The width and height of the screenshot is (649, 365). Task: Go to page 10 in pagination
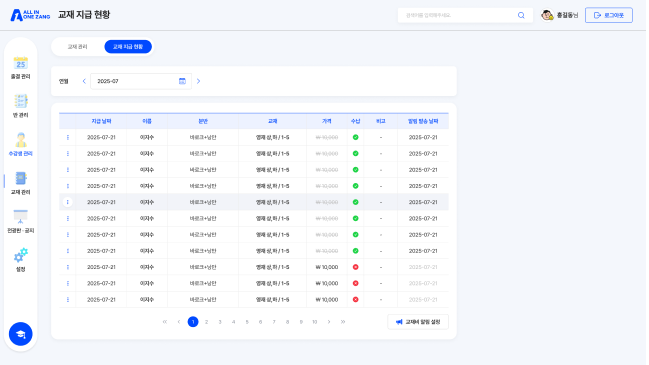pos(315,322)
